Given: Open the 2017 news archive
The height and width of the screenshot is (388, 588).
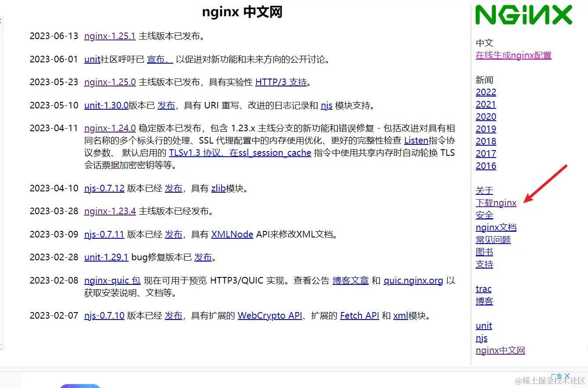Looking at the screenshot, I should point(486,154).
